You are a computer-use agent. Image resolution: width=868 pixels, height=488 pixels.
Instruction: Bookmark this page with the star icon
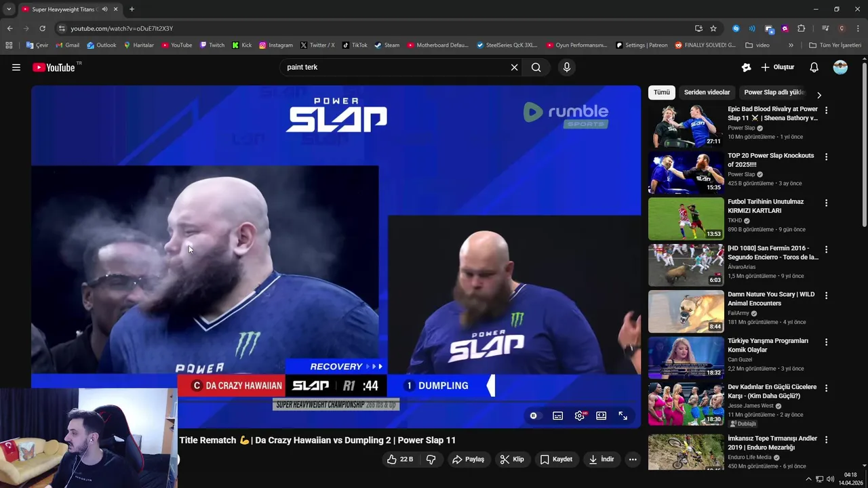[x=713, y=28]
